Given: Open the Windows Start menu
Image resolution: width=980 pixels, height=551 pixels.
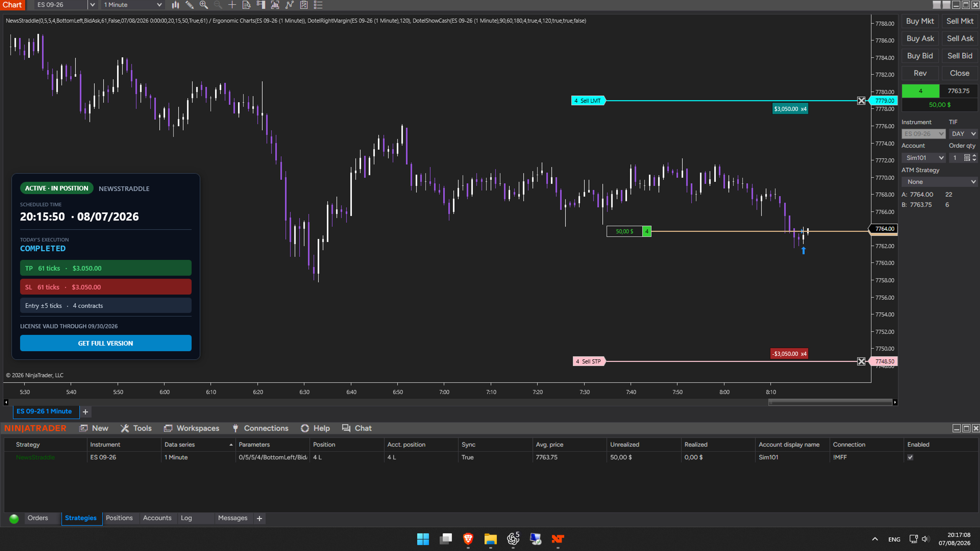Looking at the screenshot, I should click(423, 539).
